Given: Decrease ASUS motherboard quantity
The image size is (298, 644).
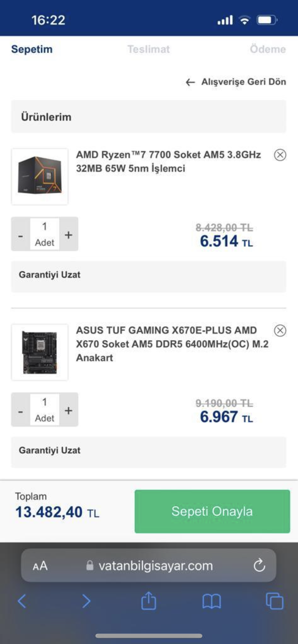Looking at the screenshot, I should pyautogui.click(x=21, y=410).
